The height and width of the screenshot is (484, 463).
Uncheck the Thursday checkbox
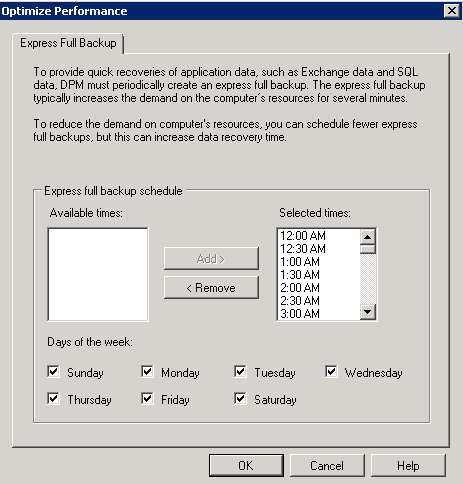tap(53, 398)
